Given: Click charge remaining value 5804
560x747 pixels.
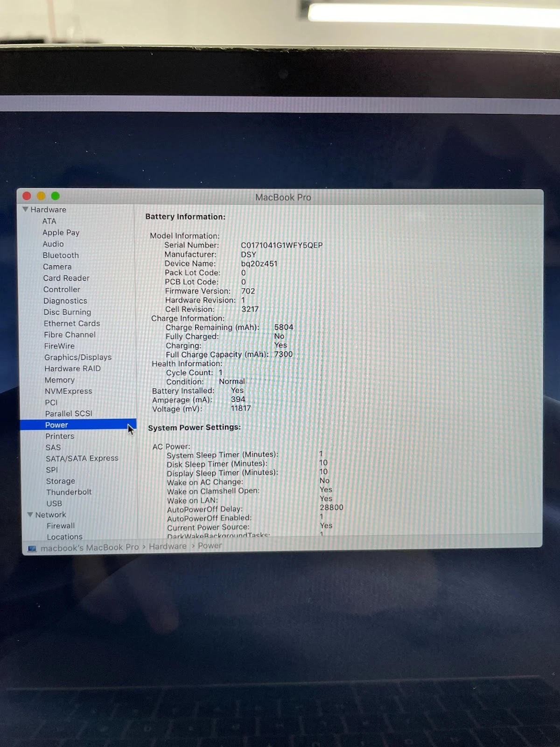Looking at the screenshot, I should click(284, 327).
